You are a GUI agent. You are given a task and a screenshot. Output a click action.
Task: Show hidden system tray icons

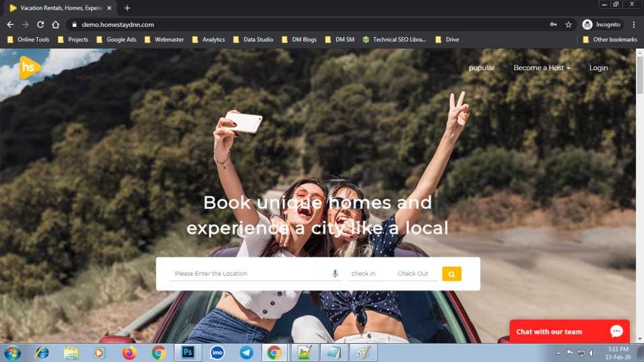(558, 353)
